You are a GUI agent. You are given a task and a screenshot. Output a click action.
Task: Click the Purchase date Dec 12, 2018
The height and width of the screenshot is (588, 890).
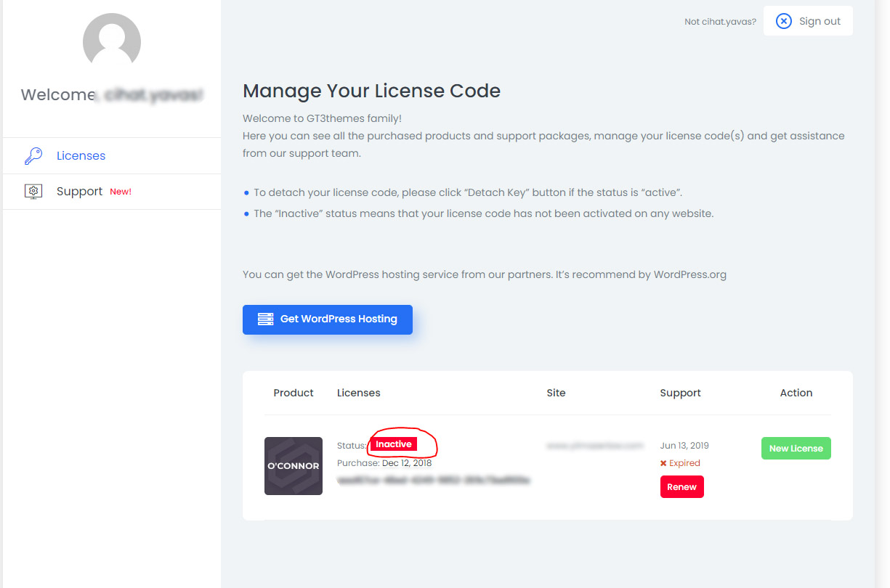(406, 463)
